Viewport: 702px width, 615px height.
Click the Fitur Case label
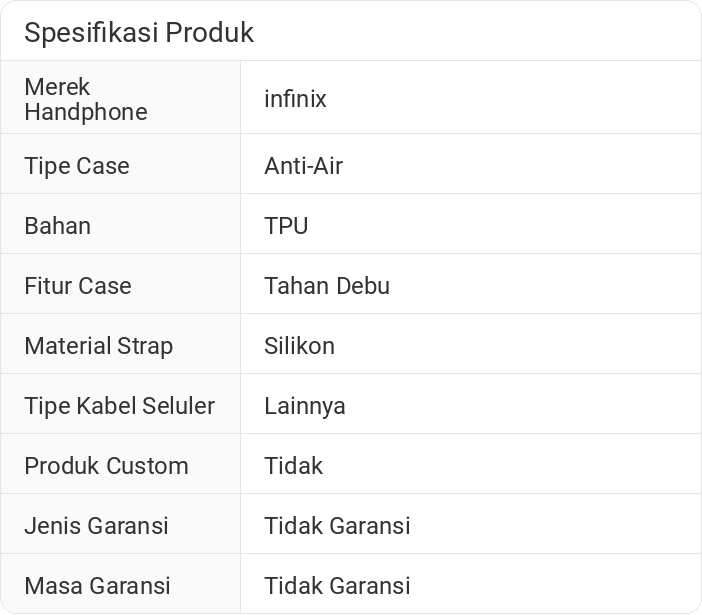pyautogui.click(x=78, y=286)
